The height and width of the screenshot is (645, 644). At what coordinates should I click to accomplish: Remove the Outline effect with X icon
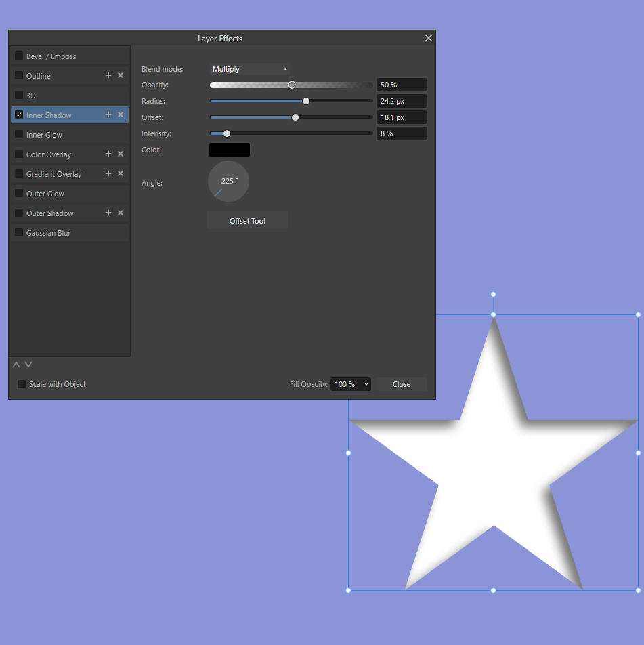tap(121, 75)
